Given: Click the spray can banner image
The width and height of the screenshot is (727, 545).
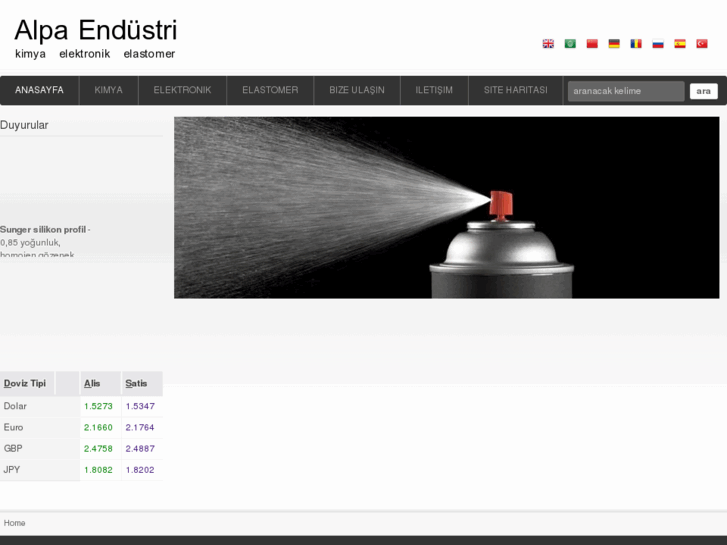Looking at the screenshot, I should click(446, 207).
